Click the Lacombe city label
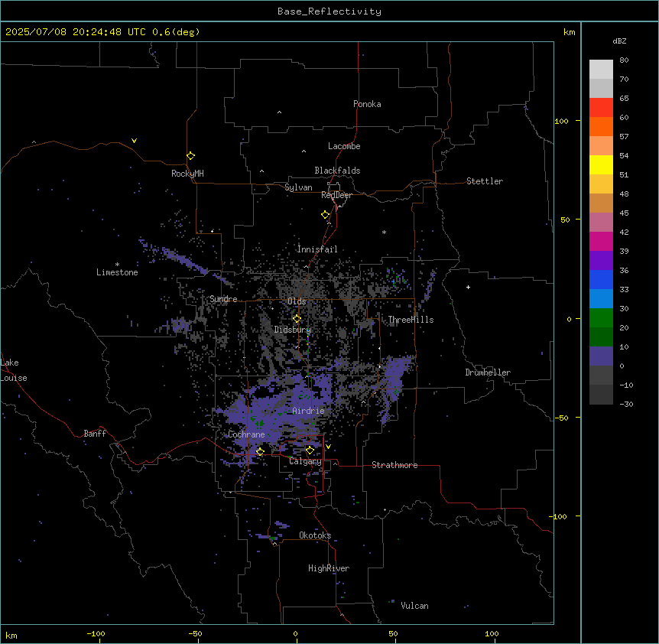 (344, 146)
